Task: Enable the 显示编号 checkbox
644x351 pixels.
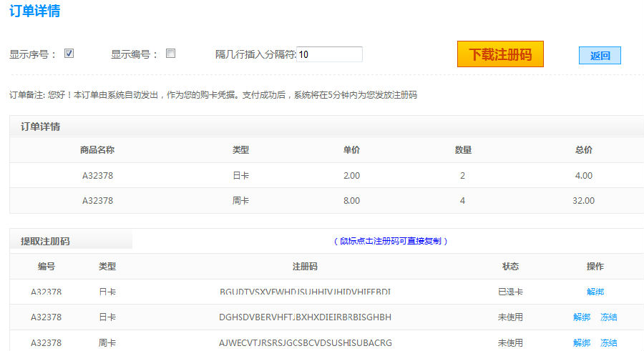Action: (171, 53)
